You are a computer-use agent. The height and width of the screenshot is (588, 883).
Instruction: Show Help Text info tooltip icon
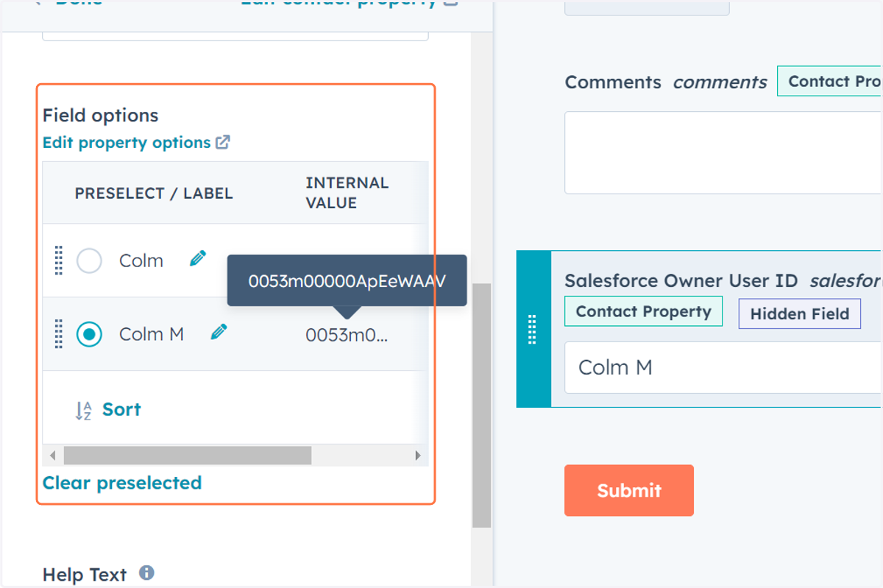146,573
